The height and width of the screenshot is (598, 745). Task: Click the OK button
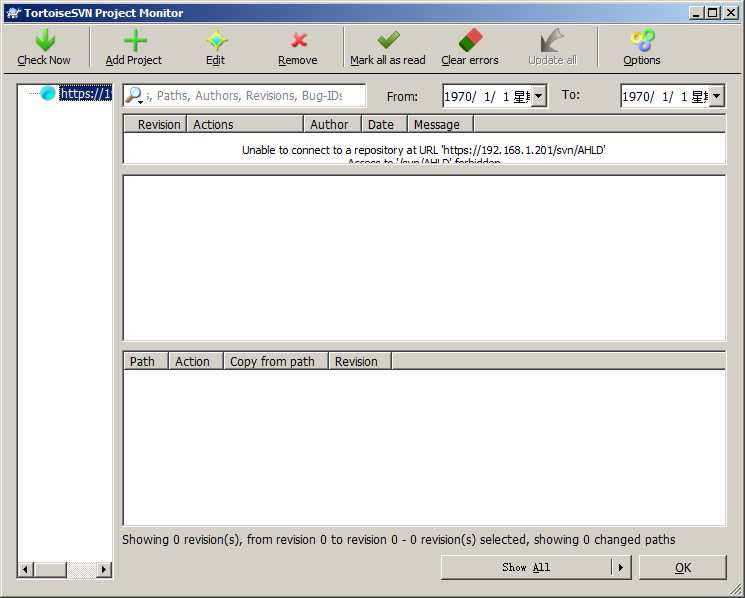(683, 568)
